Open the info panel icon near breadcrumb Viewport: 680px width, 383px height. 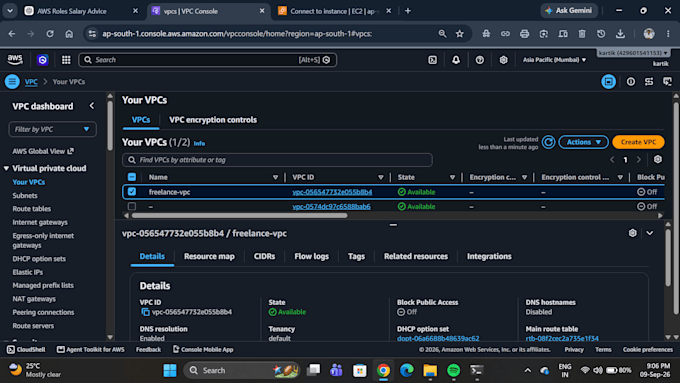tap(631, 82)
